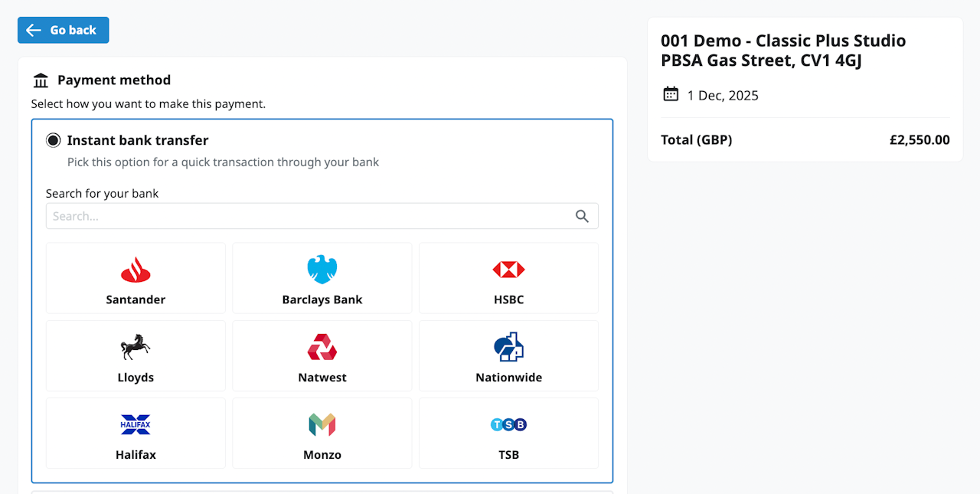The width and height of the screenshot is (980, 494).
Task: Choose the Santander bank label
Action: [136, 299]
